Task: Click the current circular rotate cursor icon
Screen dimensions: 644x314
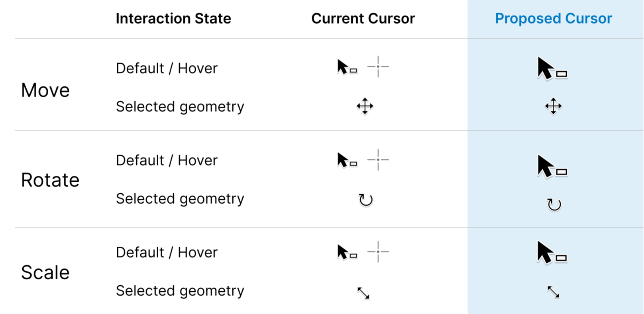Action: point(365,200)
